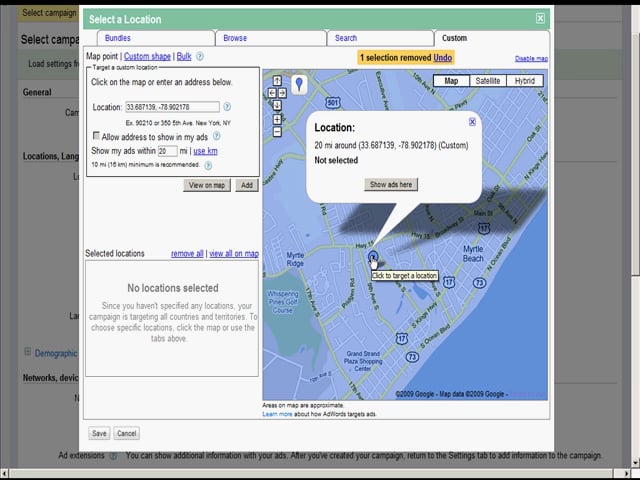Open help icon next to Location field
Image resolution: width=640 pixels, height=480 pixels.
(227, 107)
